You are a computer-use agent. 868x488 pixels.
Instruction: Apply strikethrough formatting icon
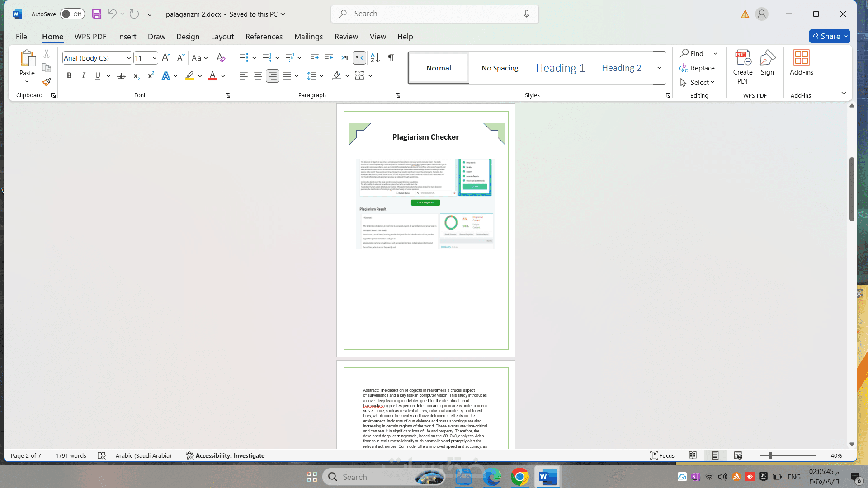[121, 76]
